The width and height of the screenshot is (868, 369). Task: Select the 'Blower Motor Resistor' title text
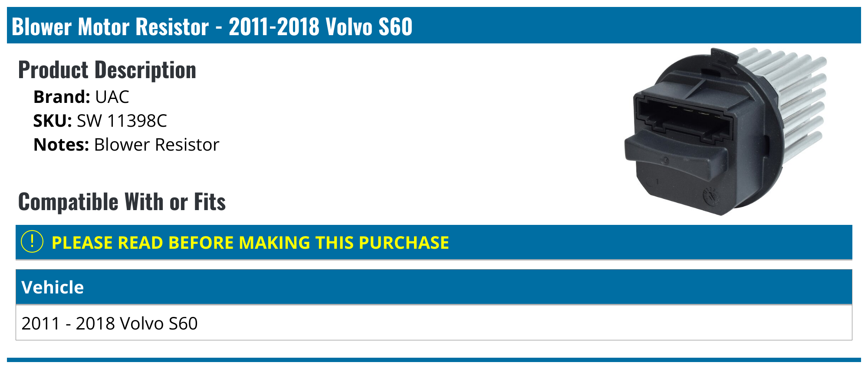(x=110, y=26)
